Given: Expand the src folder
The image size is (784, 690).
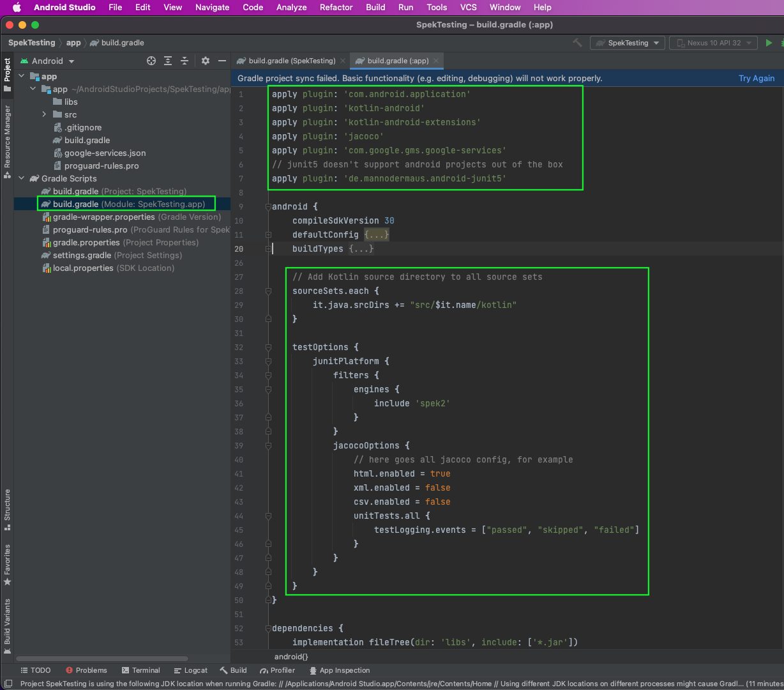Looking at the screenshot, I should coord(44,114).
